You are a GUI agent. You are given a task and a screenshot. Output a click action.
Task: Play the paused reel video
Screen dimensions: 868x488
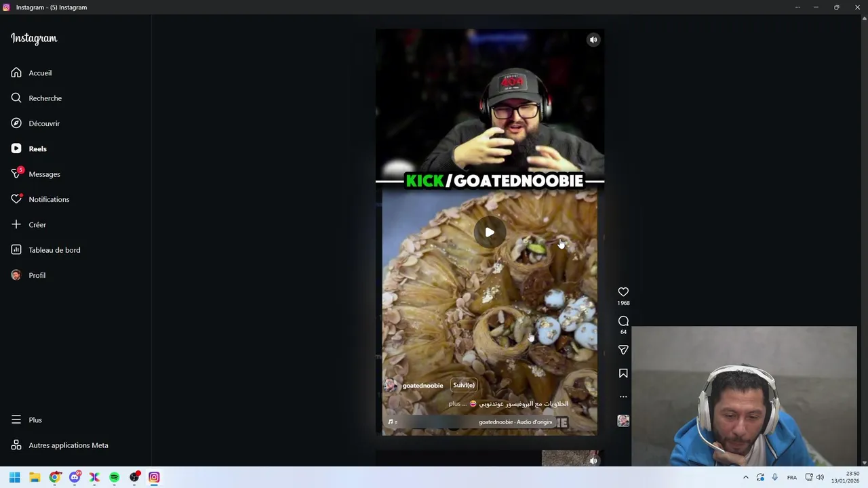coord(490,232)
